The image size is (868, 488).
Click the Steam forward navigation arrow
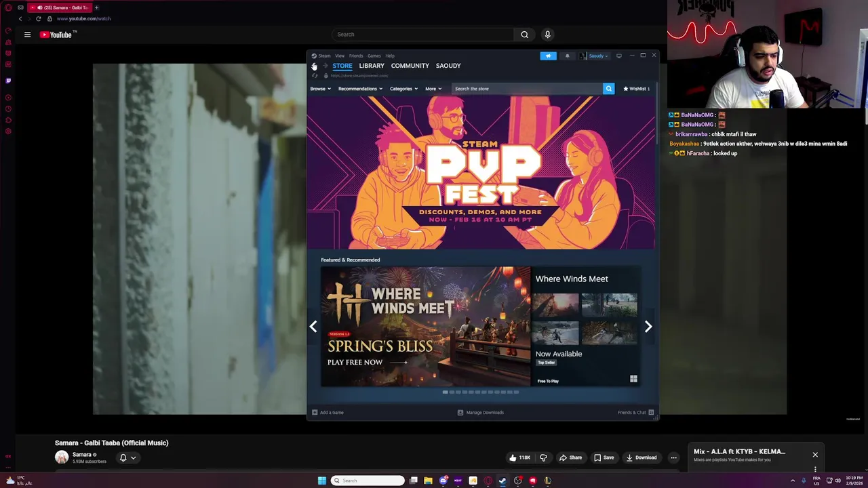(x=325, y=66)
